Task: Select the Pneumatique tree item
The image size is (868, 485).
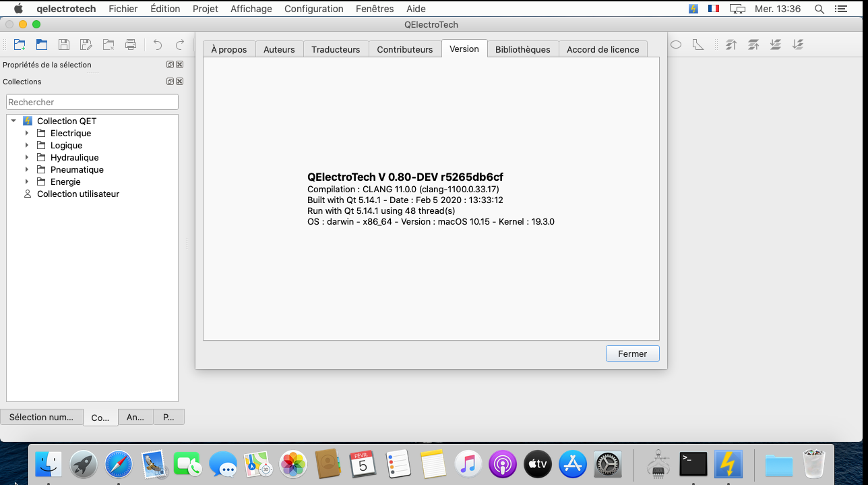Action: click(x=77, y=169)
